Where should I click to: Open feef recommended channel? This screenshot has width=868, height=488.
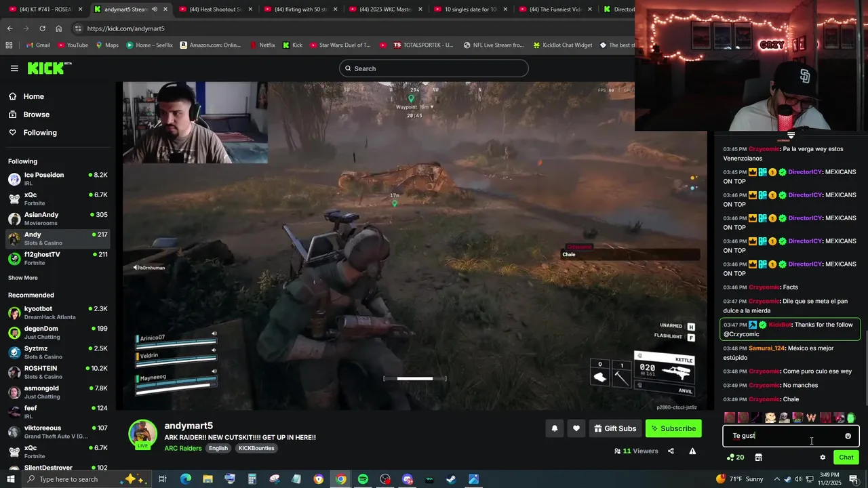(x=58, y=411)
